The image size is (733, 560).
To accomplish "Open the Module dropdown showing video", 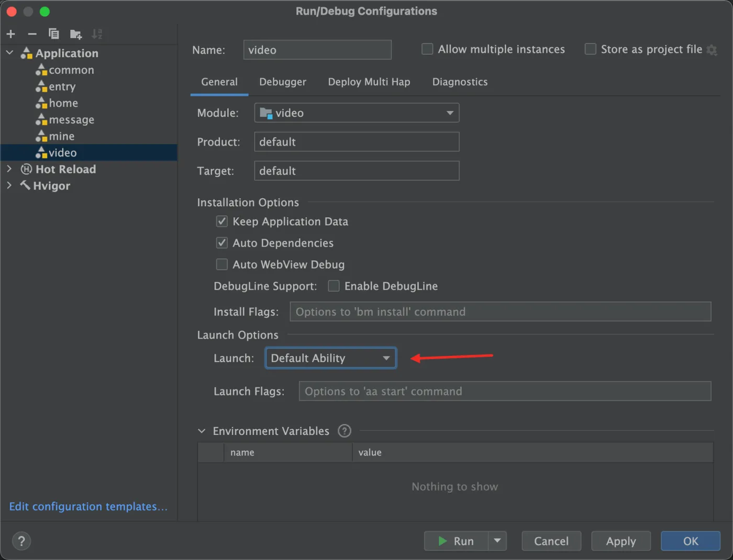I will 357,113.
